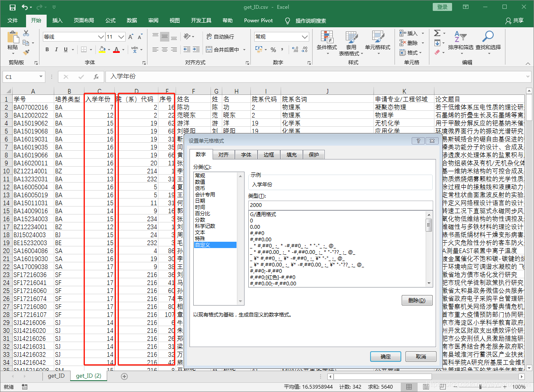Click the text orientation icon
The image size is (534, 392).
pyautogui.click(x=187, y=37)
